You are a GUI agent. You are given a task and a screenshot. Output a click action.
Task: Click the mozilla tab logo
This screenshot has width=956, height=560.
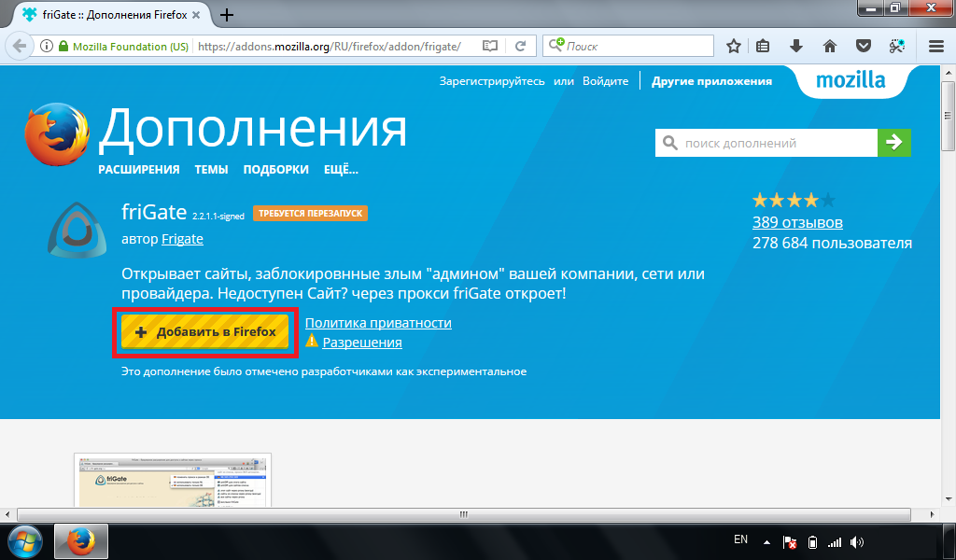pos(851,80)
